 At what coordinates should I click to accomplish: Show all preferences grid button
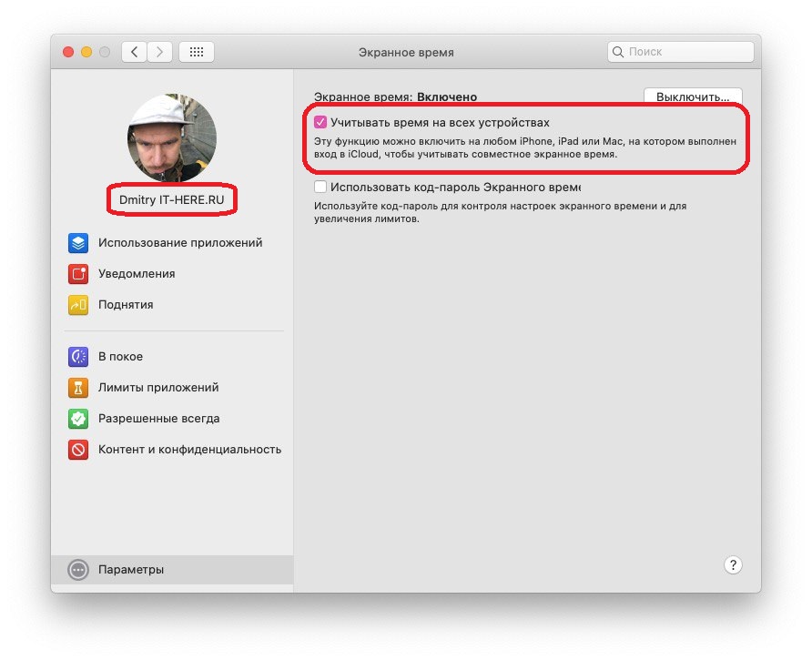[x=197, y=52]
